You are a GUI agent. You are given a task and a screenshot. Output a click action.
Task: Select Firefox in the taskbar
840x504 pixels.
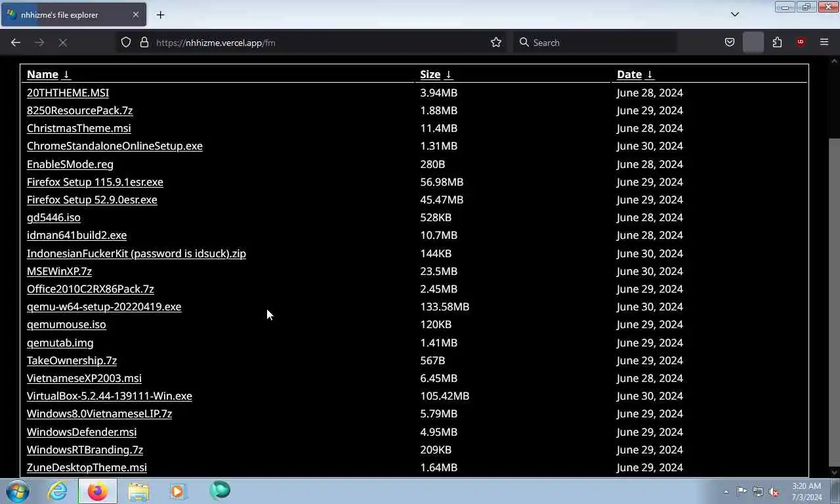tap(98, 491)
